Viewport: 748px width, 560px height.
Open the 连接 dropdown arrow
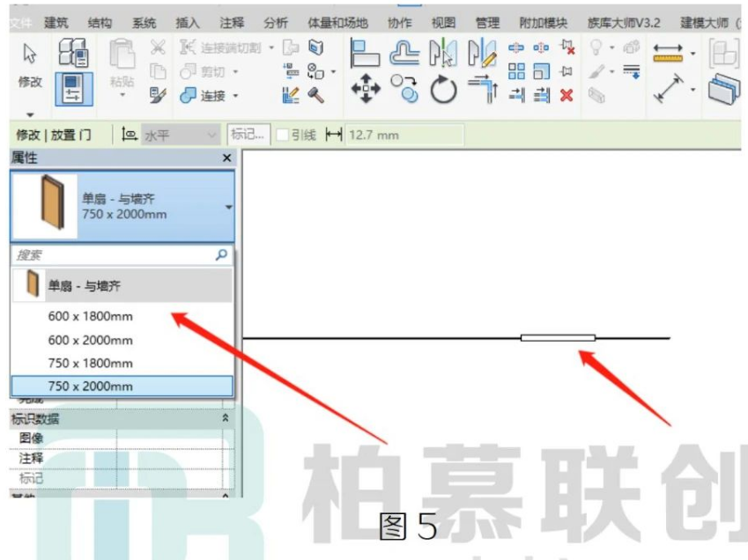tap(235, 96)
